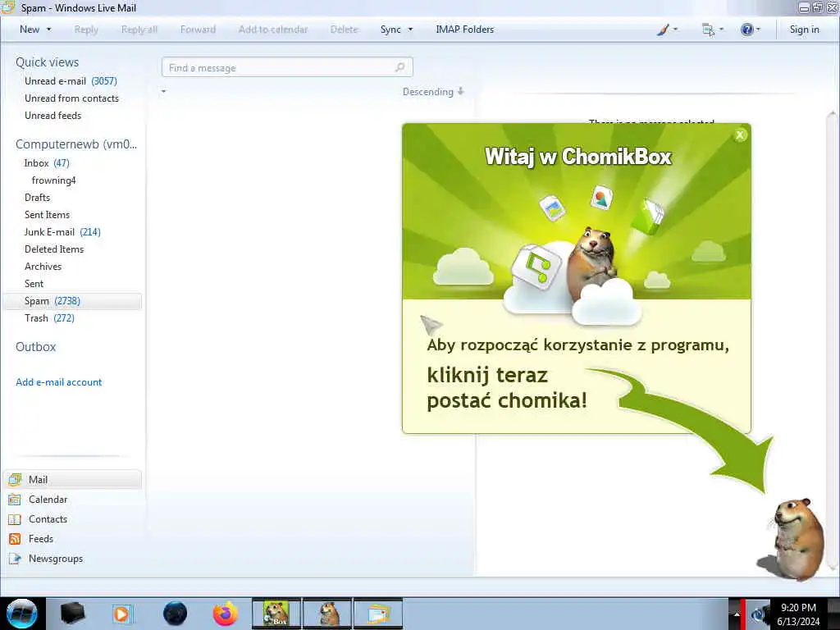840x630 pixels.
Task: Open the Archives folder
Action: point(43,267)
